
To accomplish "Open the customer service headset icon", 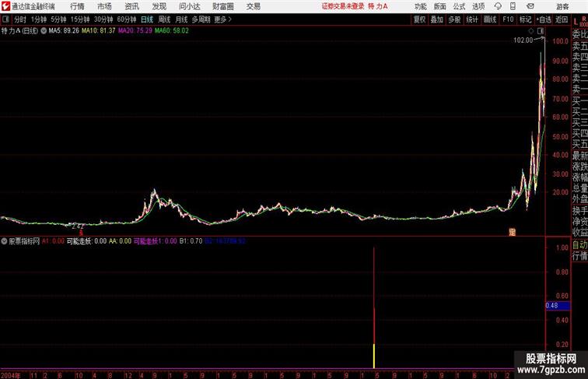I will pyautogui.click(x=498, y=6).
